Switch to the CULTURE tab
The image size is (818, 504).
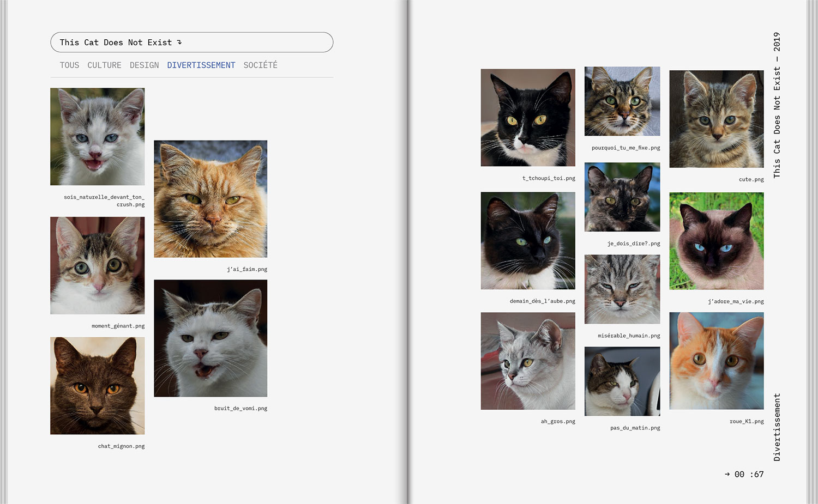click(x=104, y=65)
